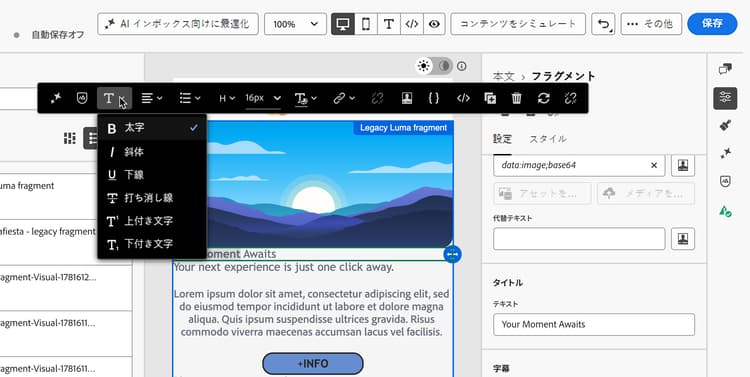The width and height of the screenshot is (750, 377).
Task: Switch to plain text view
Action: (x=389, y=24)
